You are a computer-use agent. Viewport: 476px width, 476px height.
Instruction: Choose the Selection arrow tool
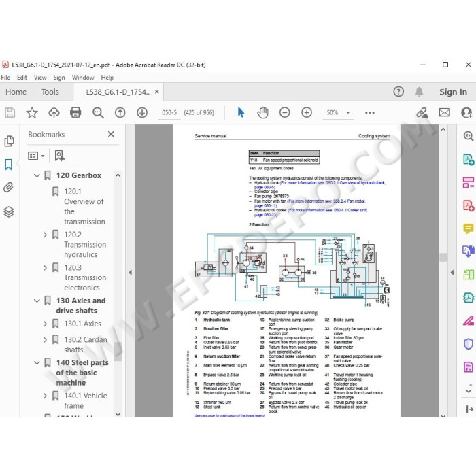click(x=241, y=113)
